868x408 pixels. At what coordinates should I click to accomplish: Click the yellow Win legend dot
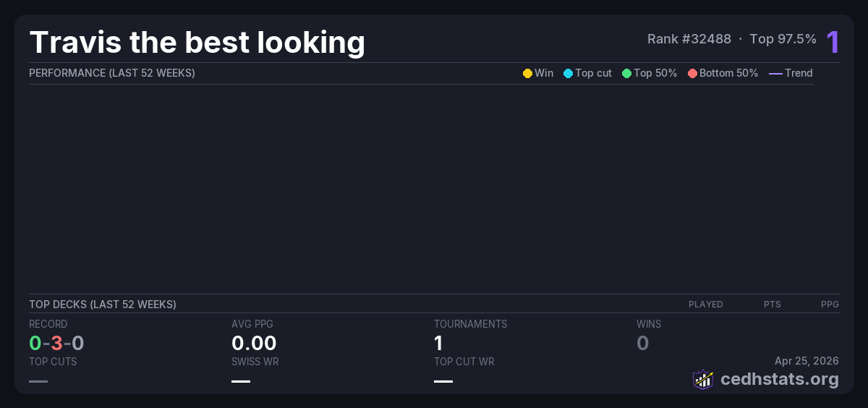[527, 73]
